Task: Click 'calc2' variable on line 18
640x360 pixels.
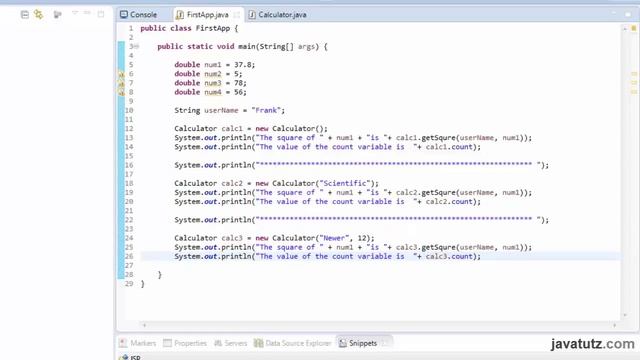Action: pyautogui.click(x=232, y=183)
